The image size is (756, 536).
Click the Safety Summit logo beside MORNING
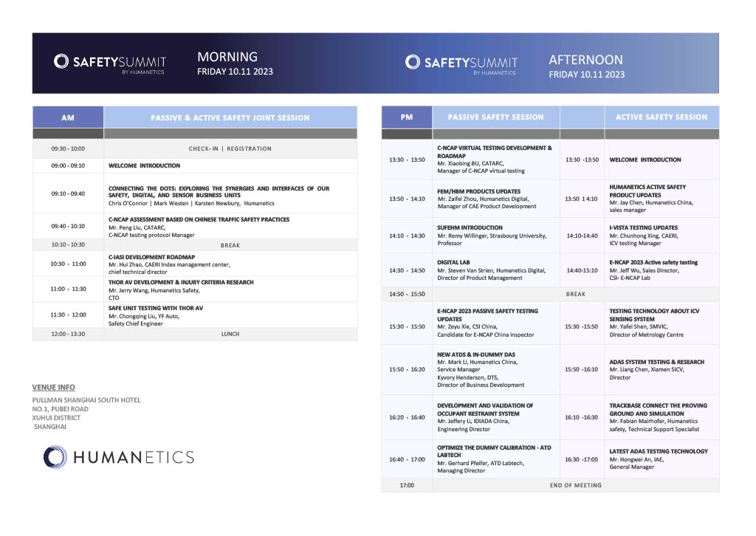click(110, 64)
